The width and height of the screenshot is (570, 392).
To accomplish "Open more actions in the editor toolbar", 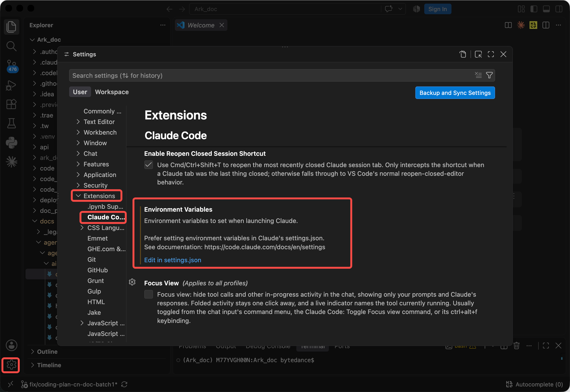I will click(558, 25).
